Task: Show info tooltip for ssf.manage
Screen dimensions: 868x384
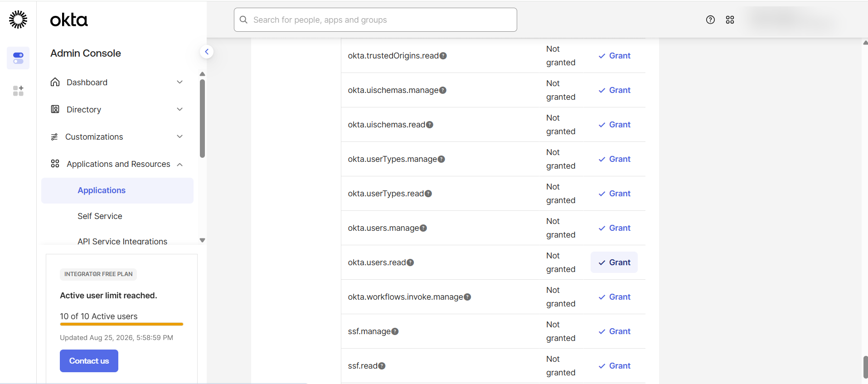Action: 395,331
